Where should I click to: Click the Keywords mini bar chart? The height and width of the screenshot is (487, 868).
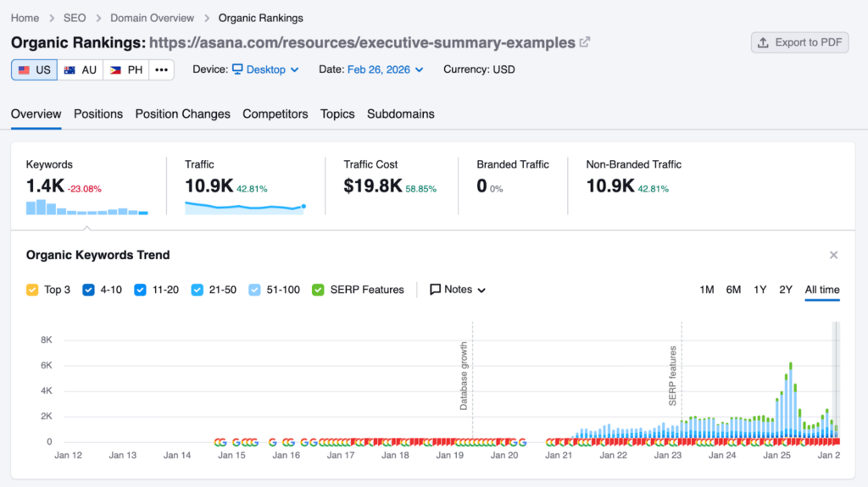click(x=86, y=208)
